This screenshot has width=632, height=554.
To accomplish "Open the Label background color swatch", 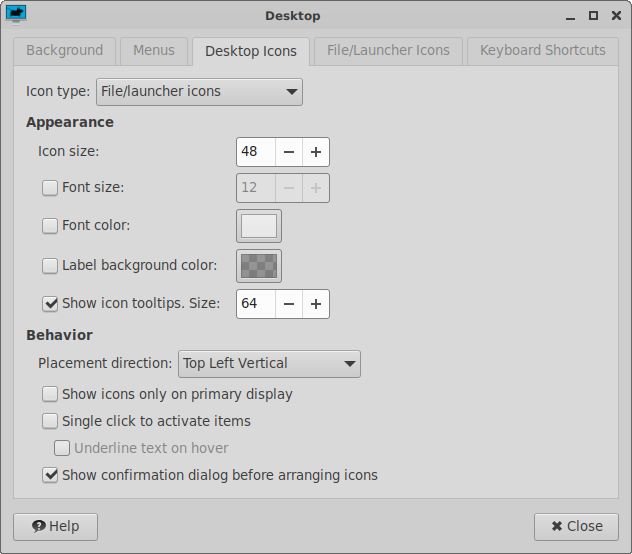I will click(x=259, y=266).
